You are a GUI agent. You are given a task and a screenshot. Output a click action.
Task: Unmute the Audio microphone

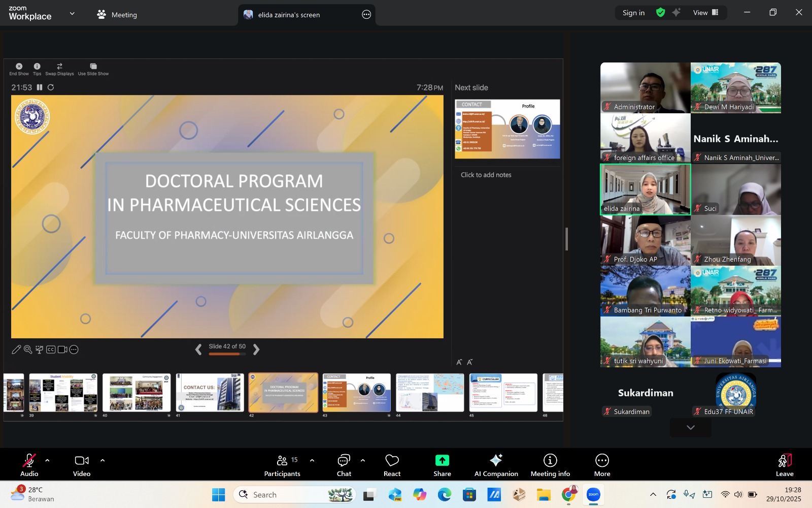29,465
